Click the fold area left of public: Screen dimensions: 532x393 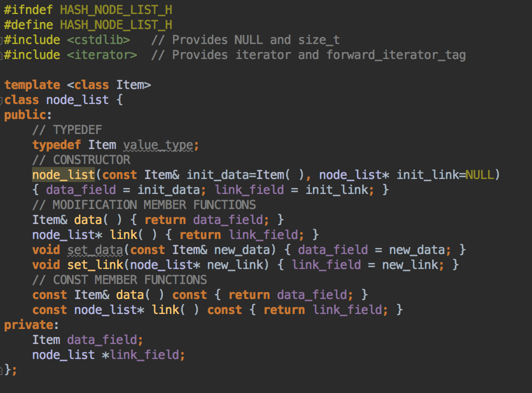[2, 114]
